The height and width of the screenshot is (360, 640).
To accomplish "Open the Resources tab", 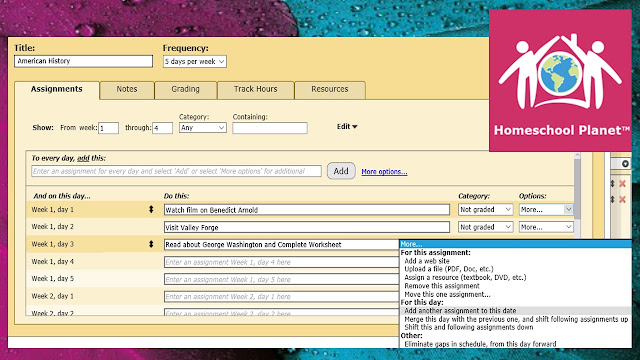I will point(330,89).
